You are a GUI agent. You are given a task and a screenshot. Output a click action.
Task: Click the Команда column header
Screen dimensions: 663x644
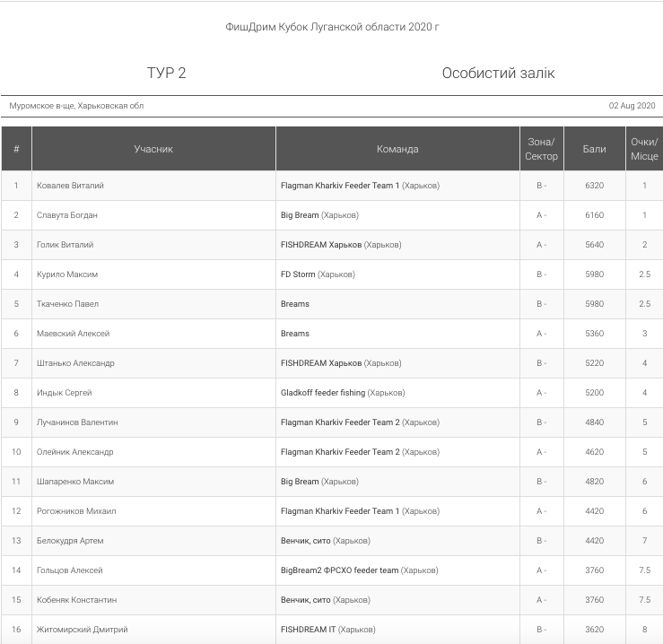pyautogui.click(x=397, y=149)
